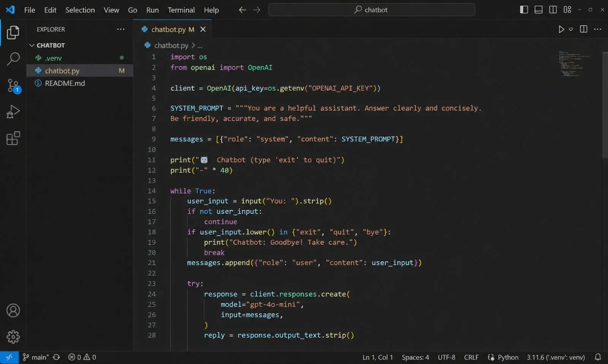The image size is (608, 364).
Task: Open the Selection menu
Action: coord(80,10)
